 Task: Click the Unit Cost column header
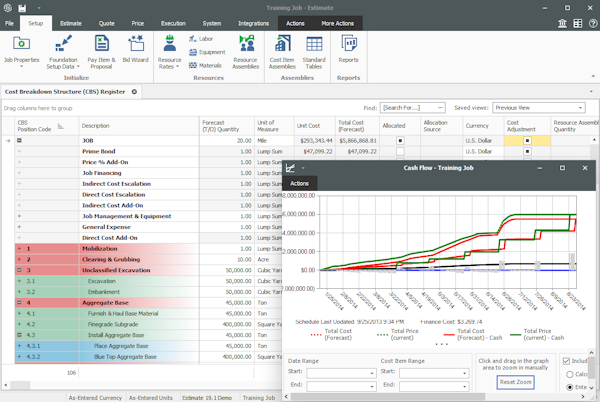(315, 126)
